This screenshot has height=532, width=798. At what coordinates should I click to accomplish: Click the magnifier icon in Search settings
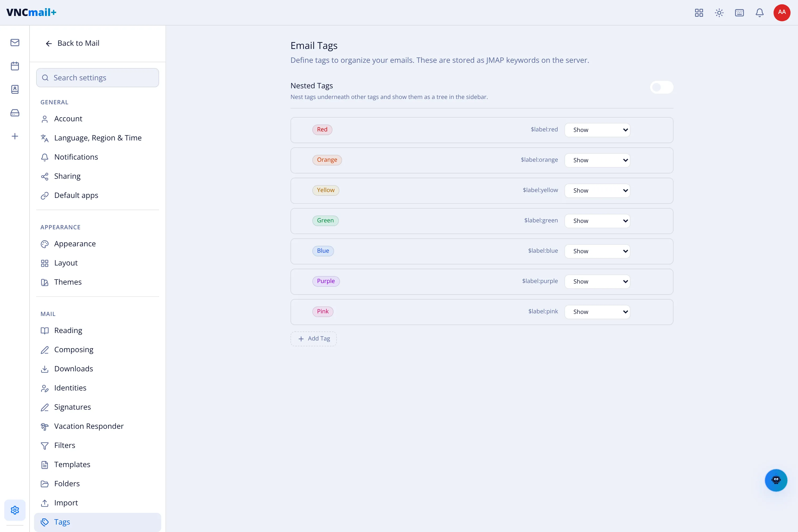tap(45, 78)
